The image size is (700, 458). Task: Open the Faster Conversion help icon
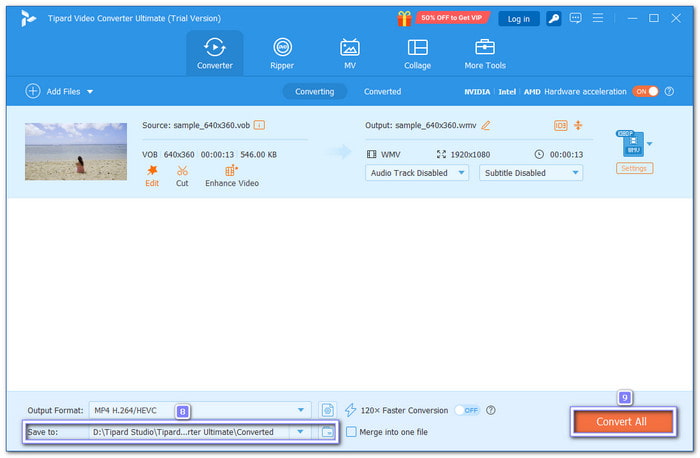coord(491,410)
